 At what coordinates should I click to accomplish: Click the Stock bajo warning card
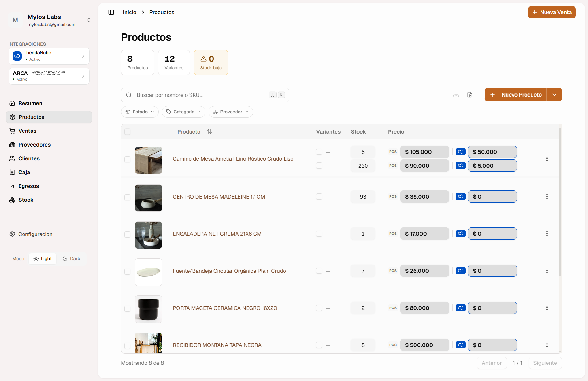[x=211, y=63]
